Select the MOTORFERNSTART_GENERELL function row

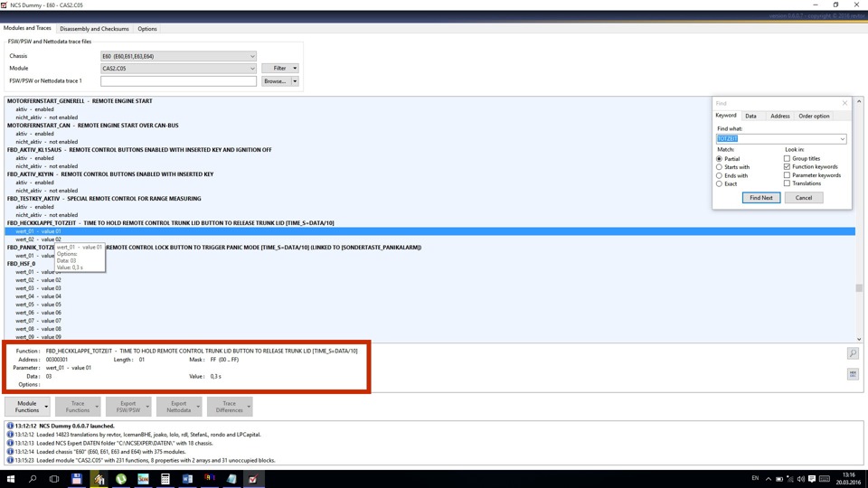pos(429,101)
